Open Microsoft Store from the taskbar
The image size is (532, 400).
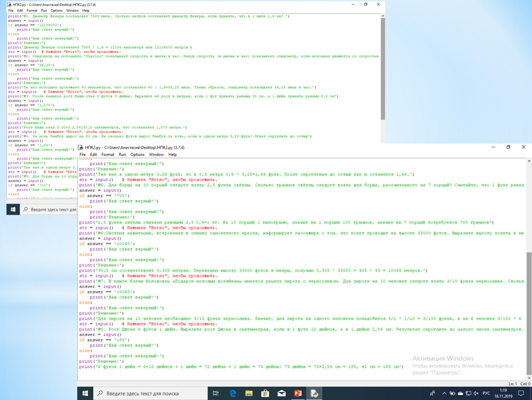265,394
